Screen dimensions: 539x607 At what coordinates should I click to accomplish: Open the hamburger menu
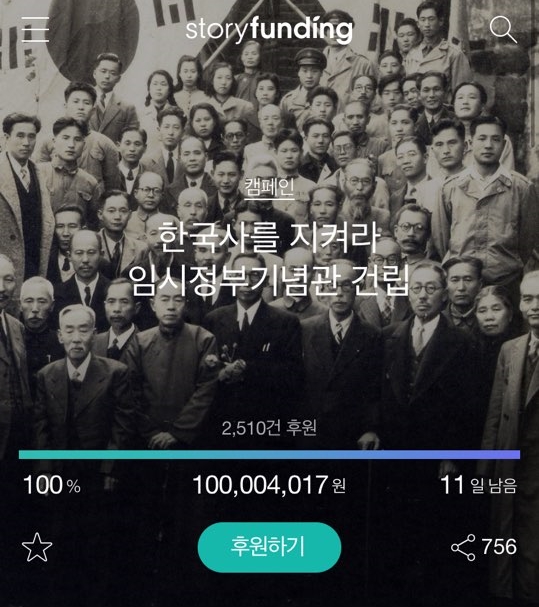pyautogui.click(x=35, y=29)
